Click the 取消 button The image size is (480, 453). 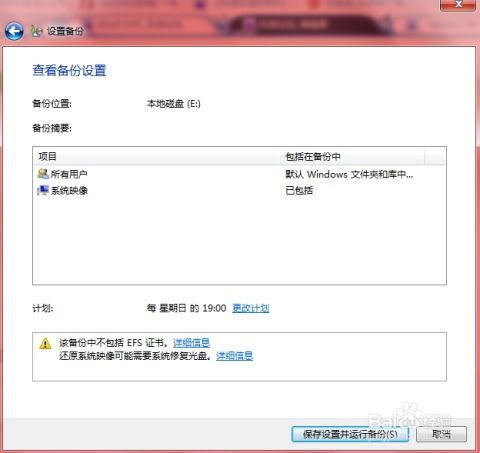(x=441, y=434)
